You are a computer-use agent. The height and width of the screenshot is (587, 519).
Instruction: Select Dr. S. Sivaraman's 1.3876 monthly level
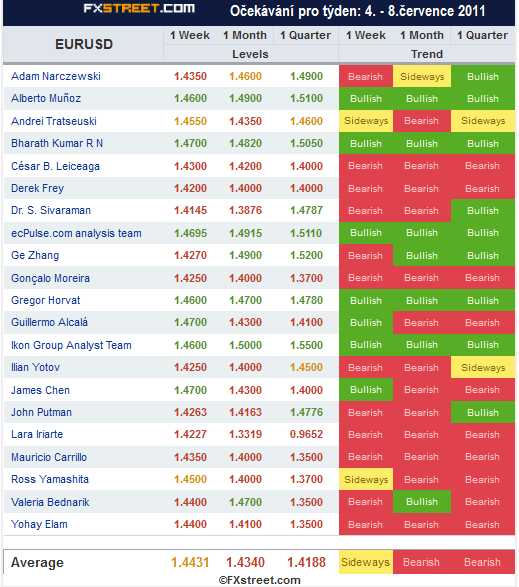245,210
